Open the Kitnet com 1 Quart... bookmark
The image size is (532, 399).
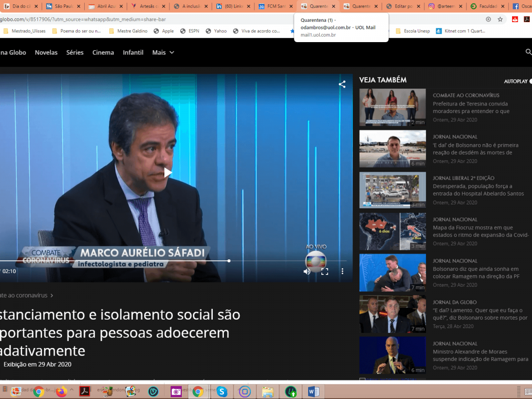460,31
